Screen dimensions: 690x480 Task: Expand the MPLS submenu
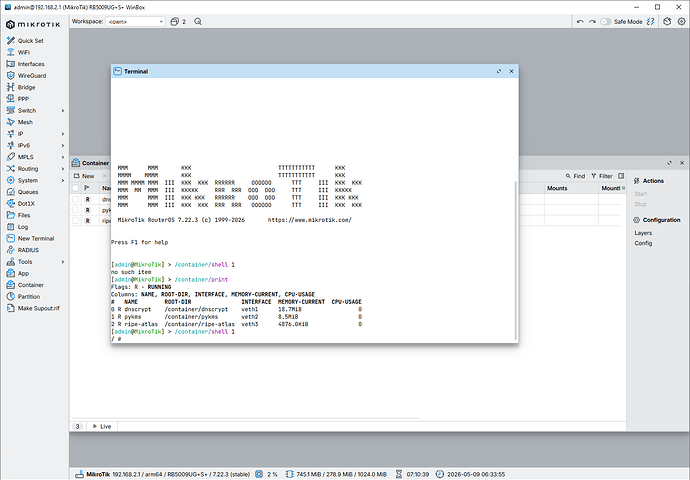click(x=62, y=157)
